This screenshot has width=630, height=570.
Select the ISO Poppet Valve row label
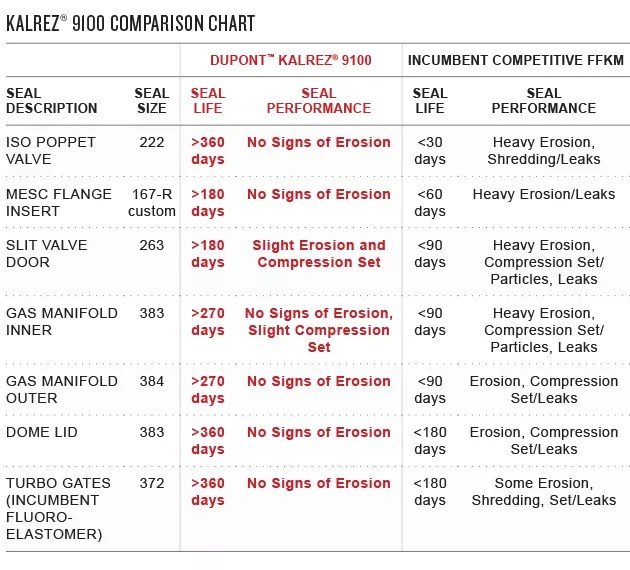coord(51,151)
